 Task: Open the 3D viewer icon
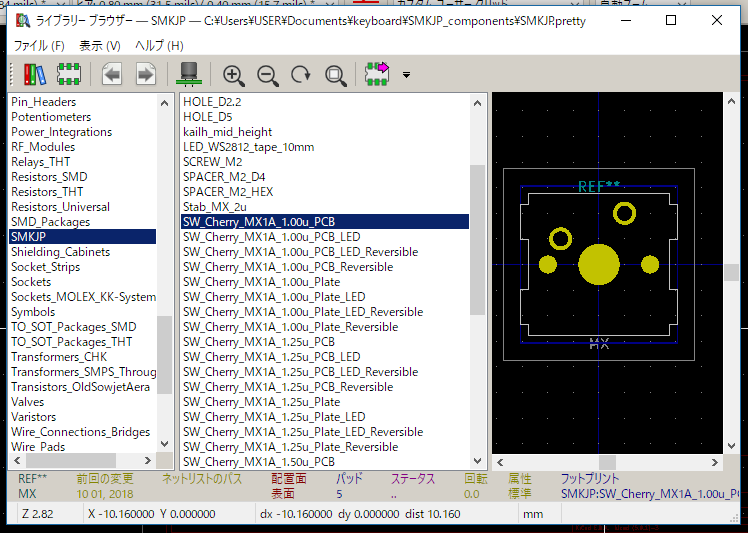(189, 74)
